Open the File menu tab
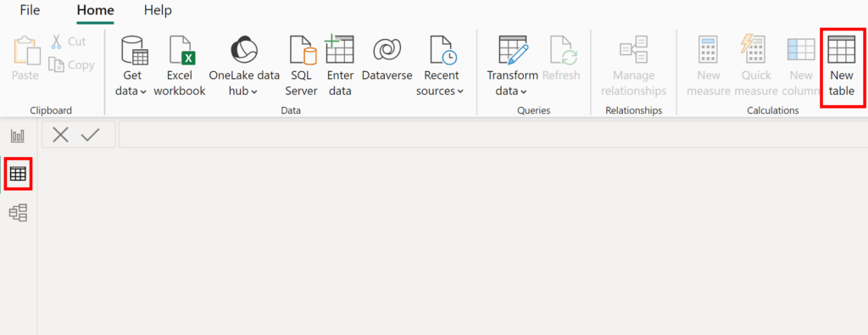This screenshot has width=868, height=335. click(x=30, y=10)
